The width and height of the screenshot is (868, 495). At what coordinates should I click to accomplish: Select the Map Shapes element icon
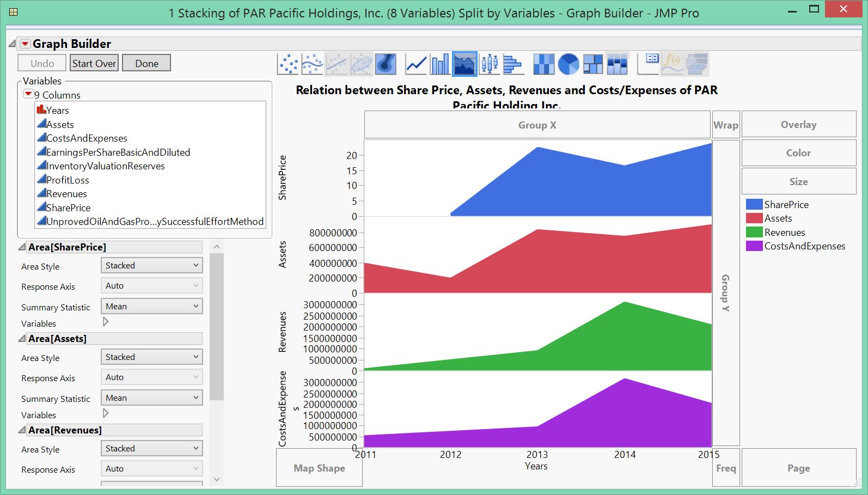tap(697, 64)
